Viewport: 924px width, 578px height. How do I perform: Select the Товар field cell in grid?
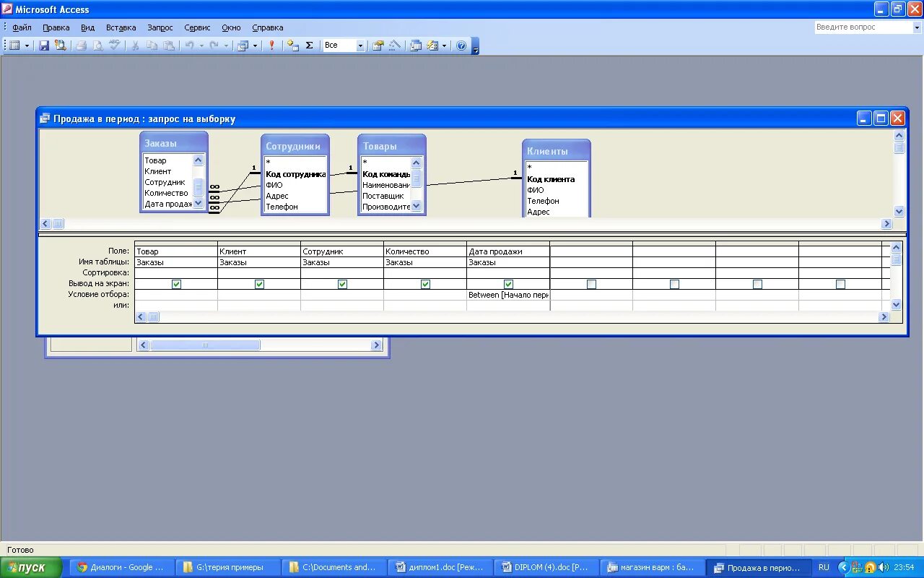pyautogui.click(x=176, y=251)
